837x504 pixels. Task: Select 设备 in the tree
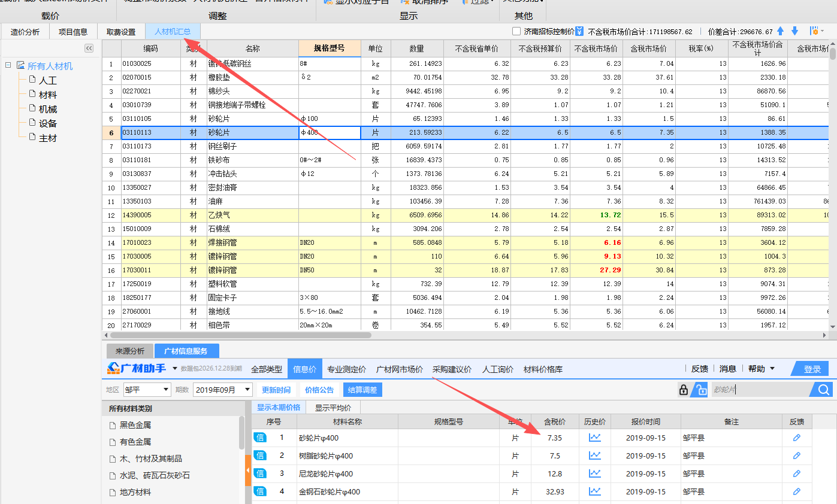pos(48,123)
